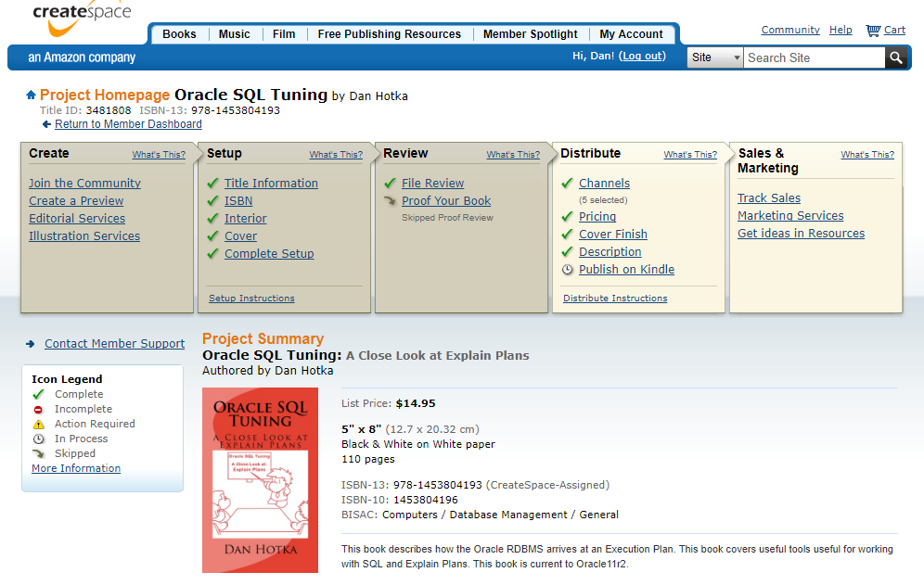Click the Project Homepage heading link
The width and height of the screenshot is (924, 585).
104,95
